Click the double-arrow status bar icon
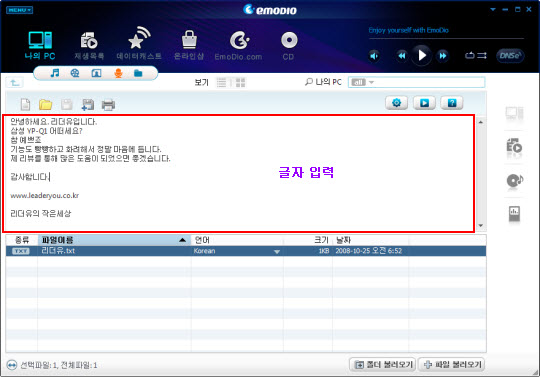The height and width of the screenshot is (377, 540). pos(12,365)
